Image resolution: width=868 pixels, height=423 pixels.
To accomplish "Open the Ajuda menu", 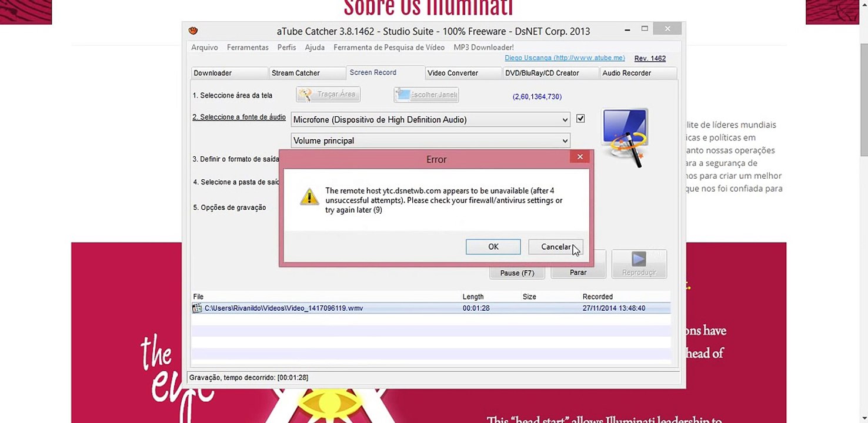I will pyautogui.click(x=315, y=48).
